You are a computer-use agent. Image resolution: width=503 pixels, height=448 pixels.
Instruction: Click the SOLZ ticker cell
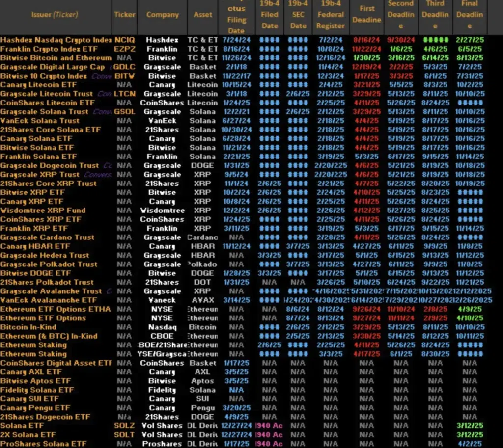pyautogui.click(x=124, y=426)
